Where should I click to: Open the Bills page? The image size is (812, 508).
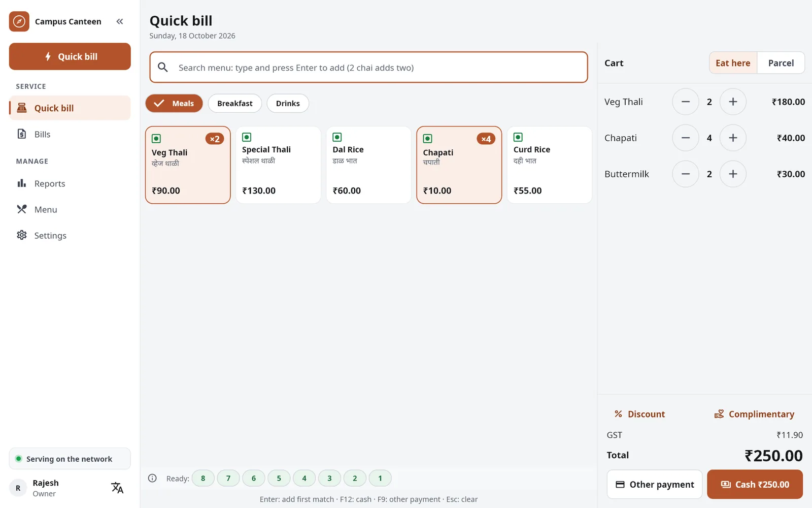(70, 134)
